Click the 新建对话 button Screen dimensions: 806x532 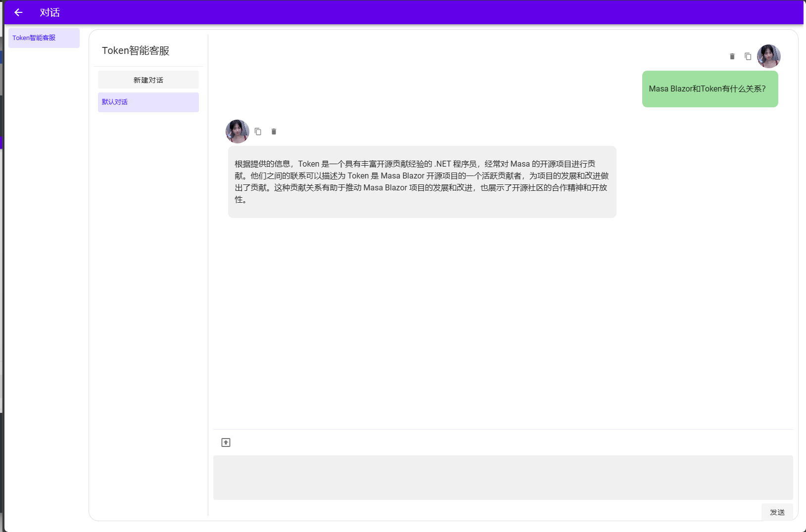[148, 80]
